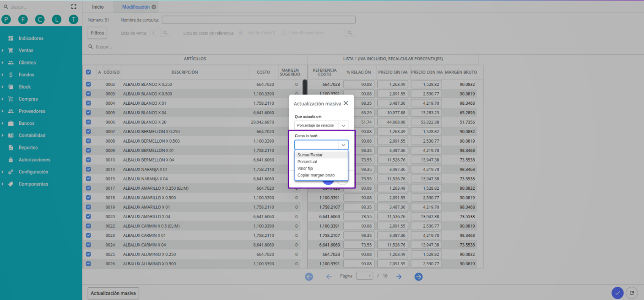Click the Componentes tag icon
Screen dimensions: 644x300
(11, 184)
